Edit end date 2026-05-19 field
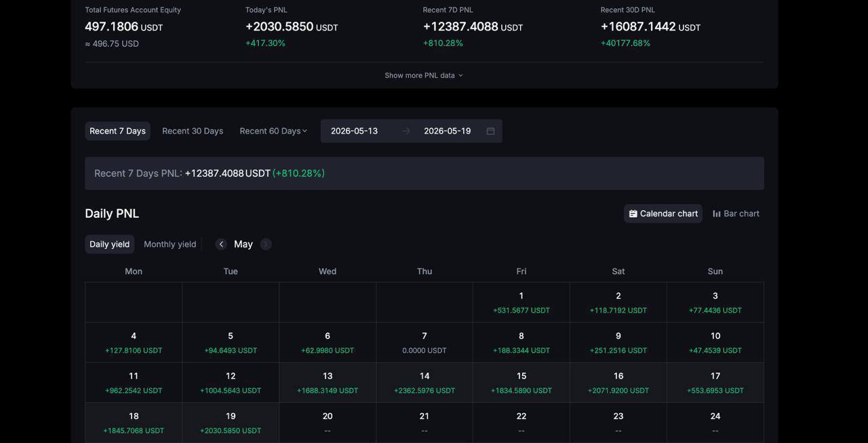Image resolution: width=868 pixels, height=443 pixels. point(447,131)
